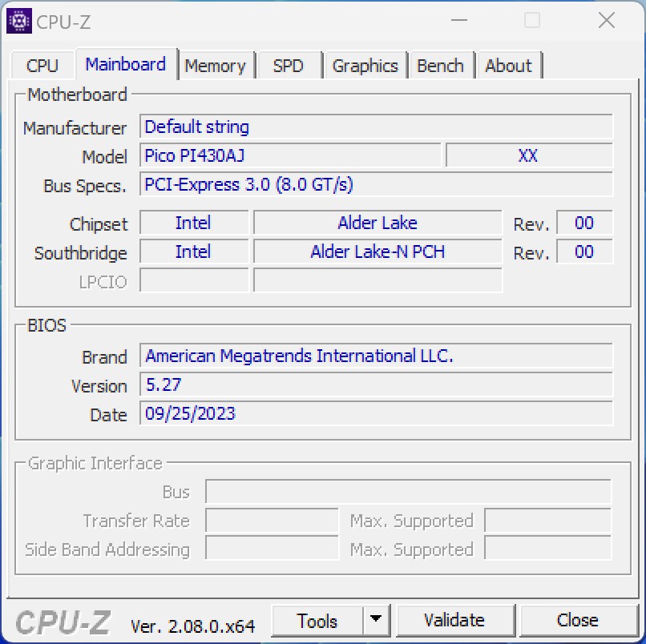
Task: Open the SPD tab
Action: 288,66
